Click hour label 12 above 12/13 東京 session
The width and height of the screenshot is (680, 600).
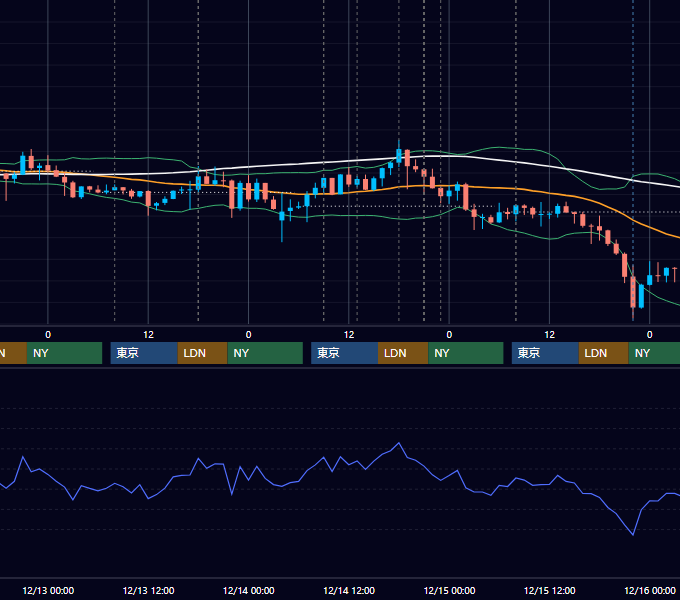[x=148, y=335]
